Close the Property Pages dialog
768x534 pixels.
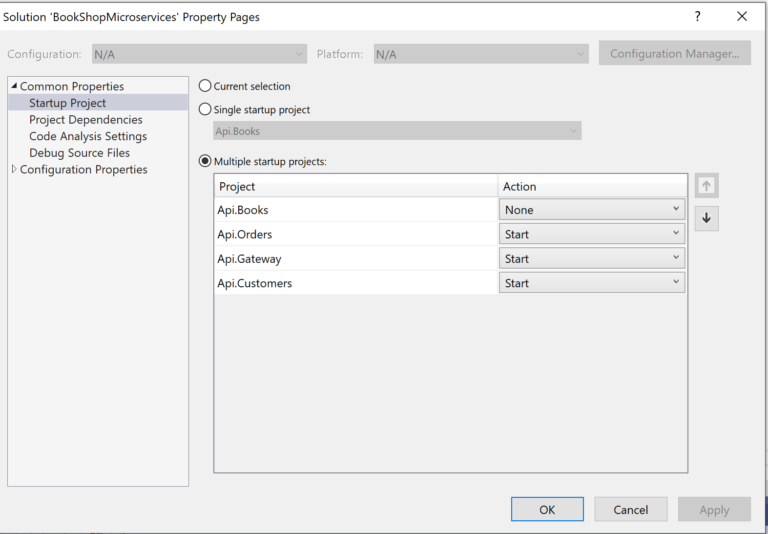[742, 17]
